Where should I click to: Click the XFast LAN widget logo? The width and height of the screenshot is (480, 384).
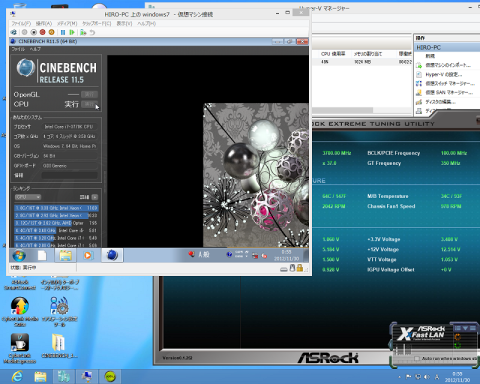point(422,333)
